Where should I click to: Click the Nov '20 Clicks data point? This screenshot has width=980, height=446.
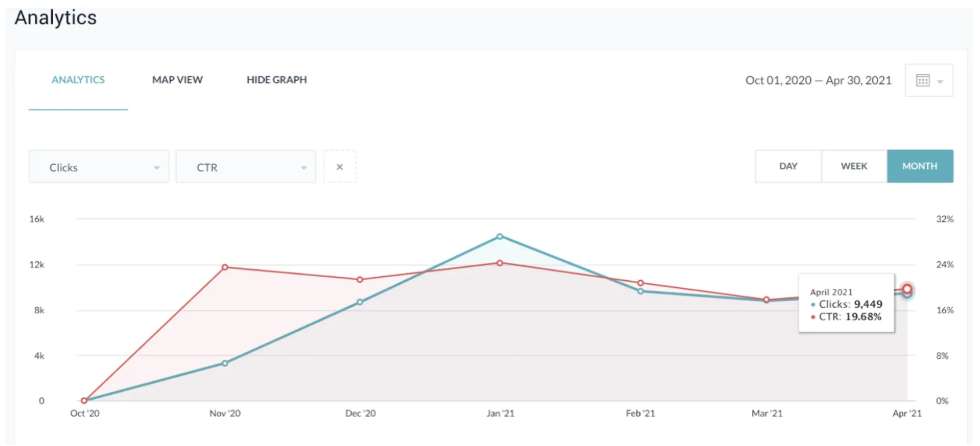(225, 363)
